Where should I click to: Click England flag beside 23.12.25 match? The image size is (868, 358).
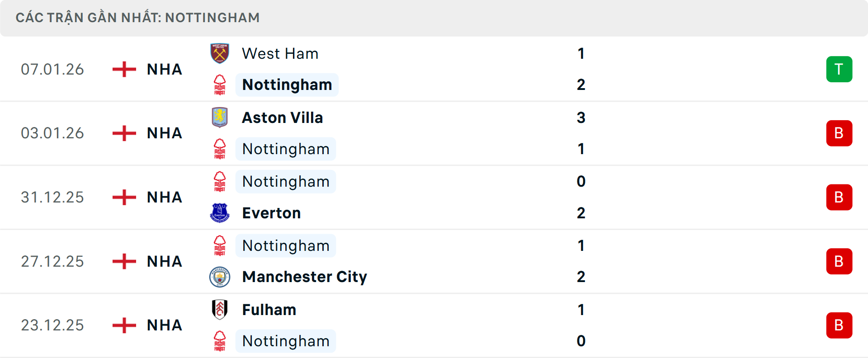124,325
